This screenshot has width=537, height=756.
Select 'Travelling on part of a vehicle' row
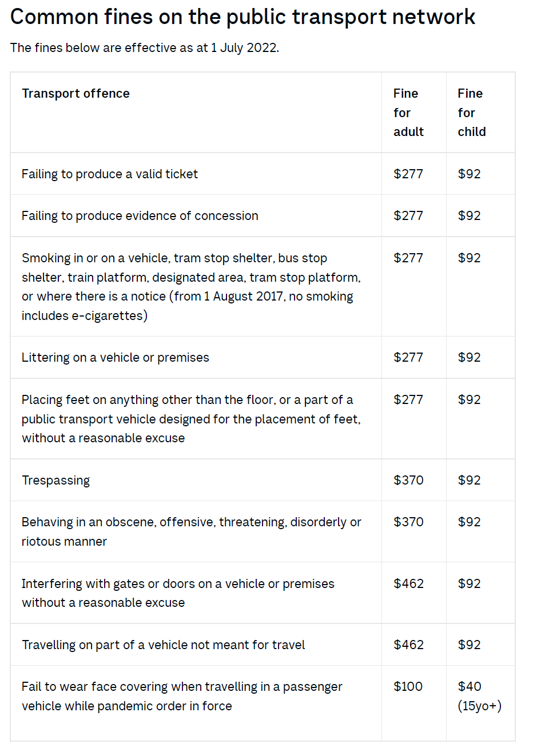[262, 645]
